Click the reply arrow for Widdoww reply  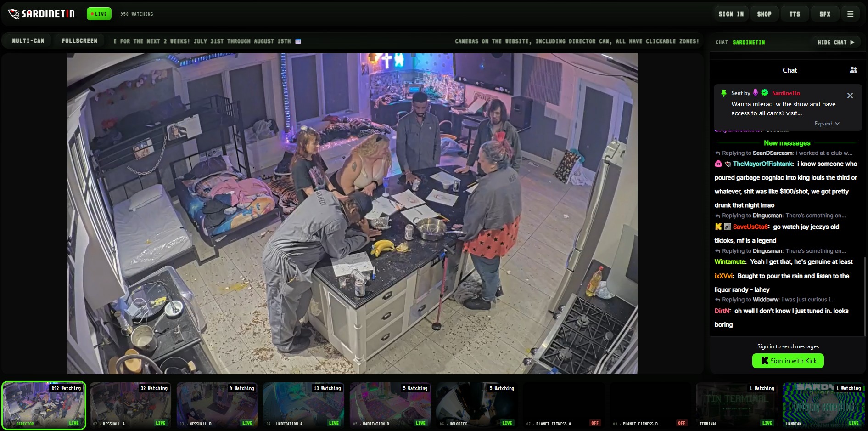click(717, 300)
